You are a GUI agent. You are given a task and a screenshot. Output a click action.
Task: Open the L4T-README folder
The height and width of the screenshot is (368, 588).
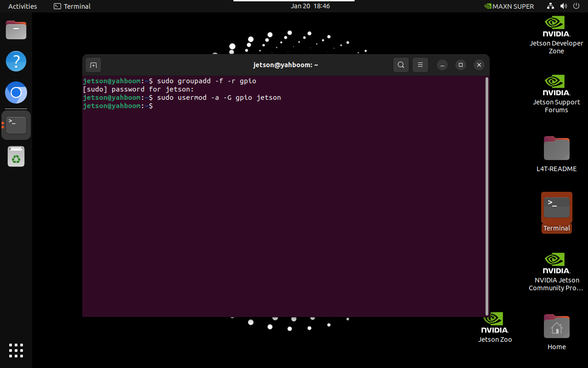click(x=556, y=154)
